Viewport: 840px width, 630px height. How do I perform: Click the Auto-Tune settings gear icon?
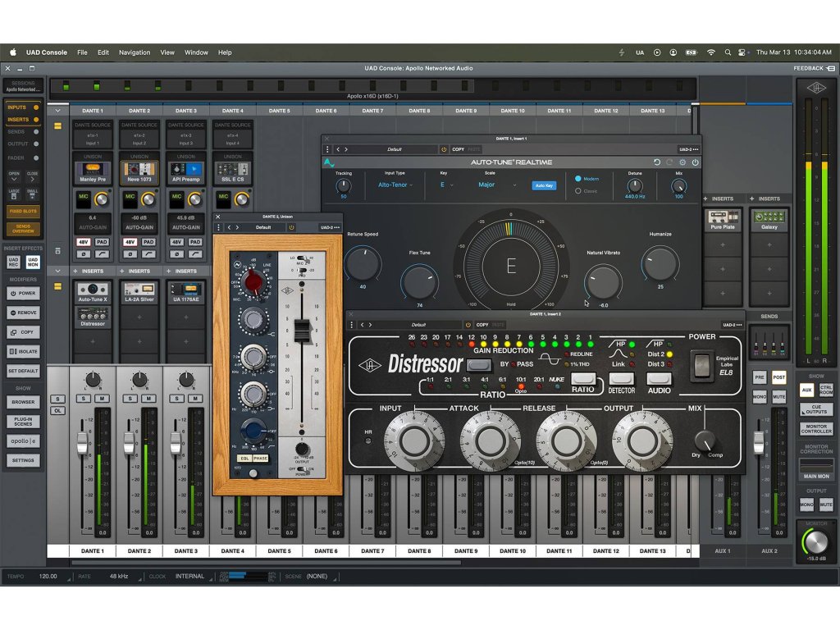(x=682, y=162)
